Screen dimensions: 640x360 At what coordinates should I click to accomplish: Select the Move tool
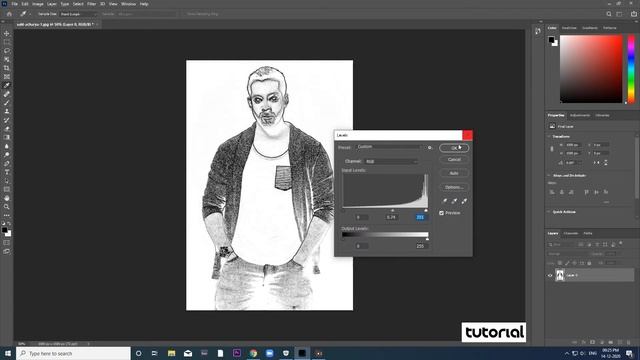pos(7,33)
